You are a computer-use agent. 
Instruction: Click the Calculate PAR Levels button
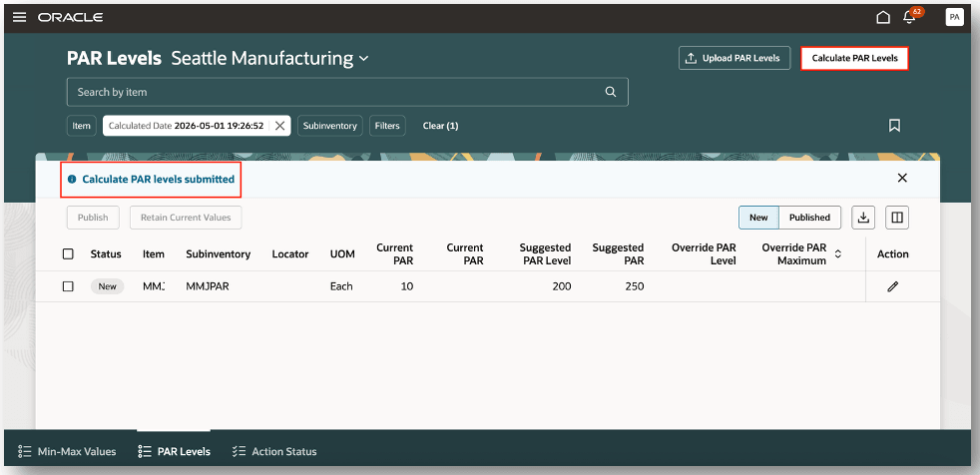click(854, 58)
